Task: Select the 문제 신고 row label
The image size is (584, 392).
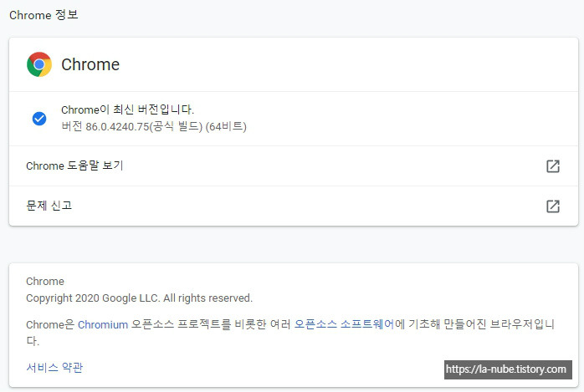Action: [x=49, y=206]
